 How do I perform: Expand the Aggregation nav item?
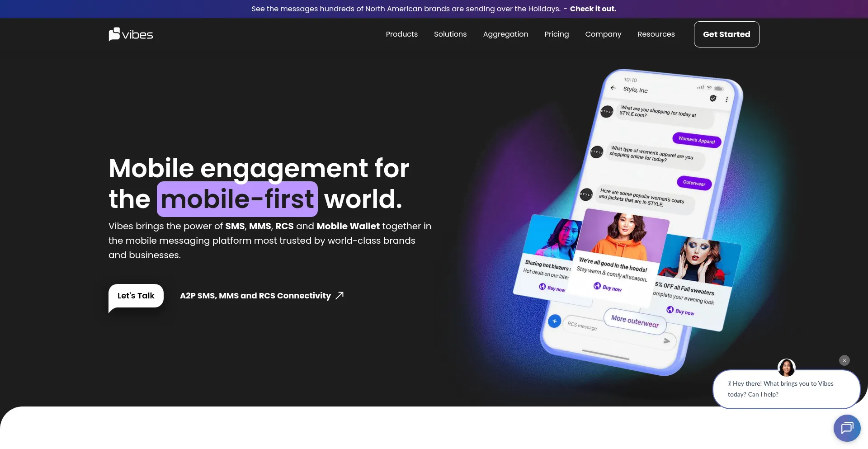pyautogui.click(x=505, y=34)
